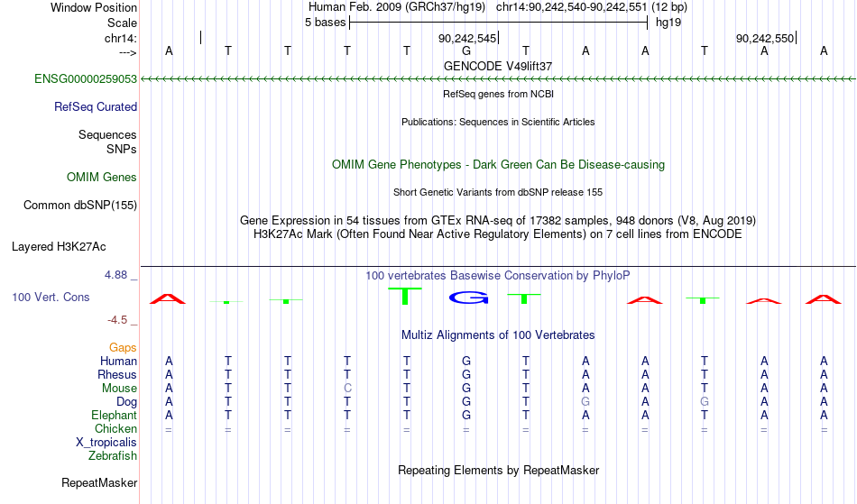This screenshot has width=857, height=504.
Task: Click the -4.5 PhyloP lower scale value
Action: pyautogui.click(x=117, y=319)
